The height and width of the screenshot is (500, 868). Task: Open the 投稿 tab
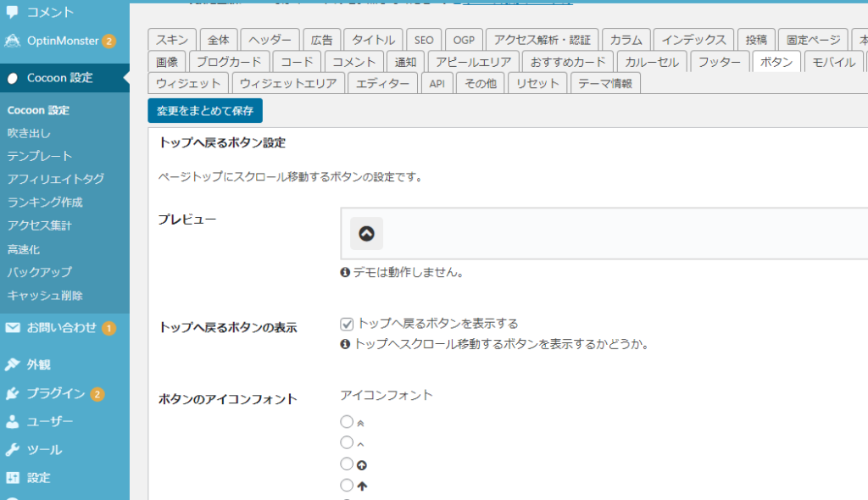[756, 40]
